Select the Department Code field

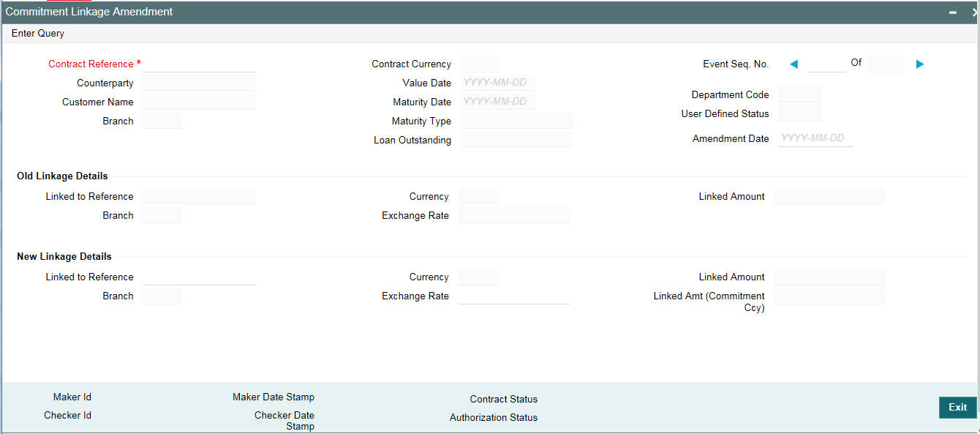800,95
